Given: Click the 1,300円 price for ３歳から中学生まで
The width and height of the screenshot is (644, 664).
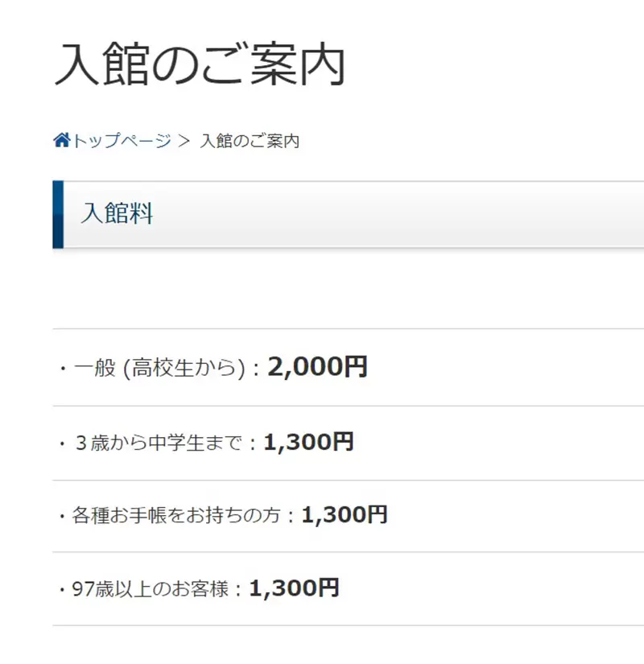Looking at the screenshot, I should coord(308,441).
